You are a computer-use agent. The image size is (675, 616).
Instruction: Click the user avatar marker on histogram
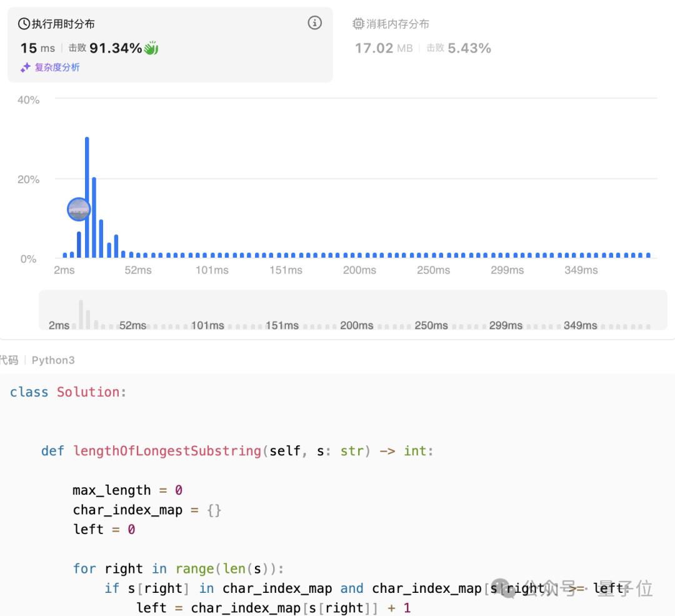(x=79, y=210)
